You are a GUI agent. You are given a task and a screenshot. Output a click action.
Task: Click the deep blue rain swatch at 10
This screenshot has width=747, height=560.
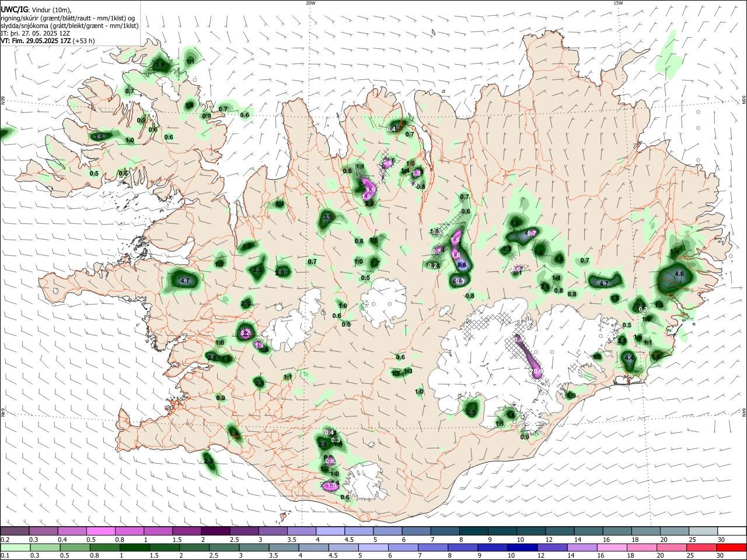pyautogui.click(x=522, y=548)
